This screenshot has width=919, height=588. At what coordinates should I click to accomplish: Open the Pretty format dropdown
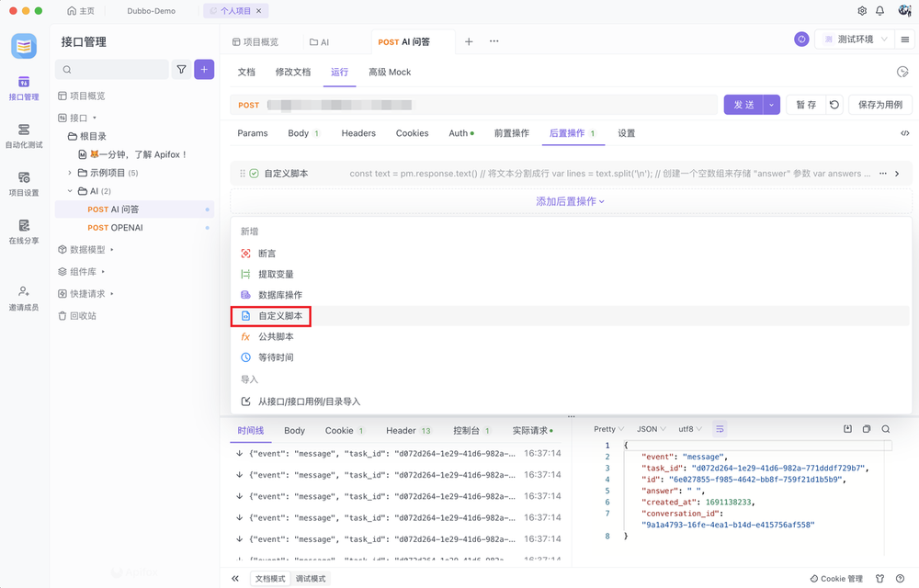607,428
